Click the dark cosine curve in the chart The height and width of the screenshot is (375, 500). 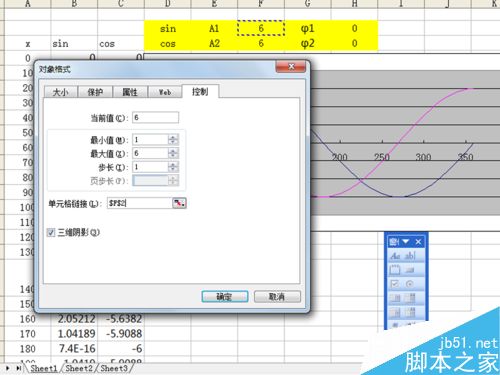[x=440, y=178]
